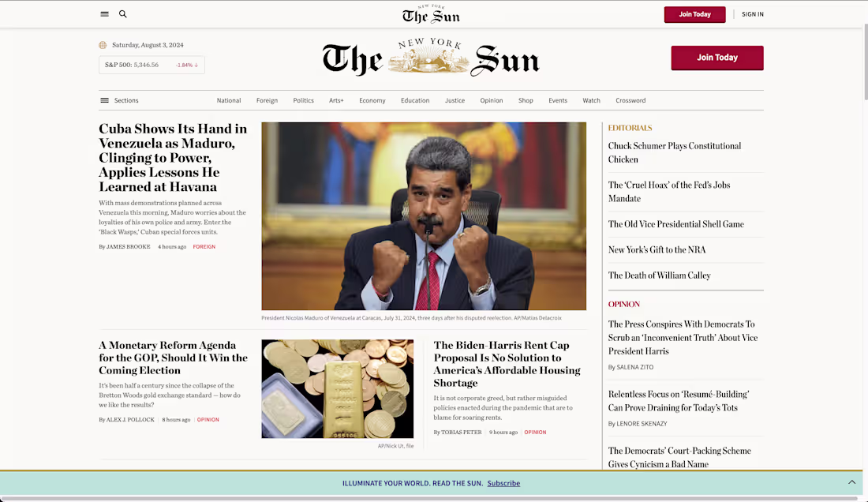The height and width of the screenshot is (502, 868).
Task: Navigate to the Crossword tab
Action: pyautogui.click(x=630, y=100)
